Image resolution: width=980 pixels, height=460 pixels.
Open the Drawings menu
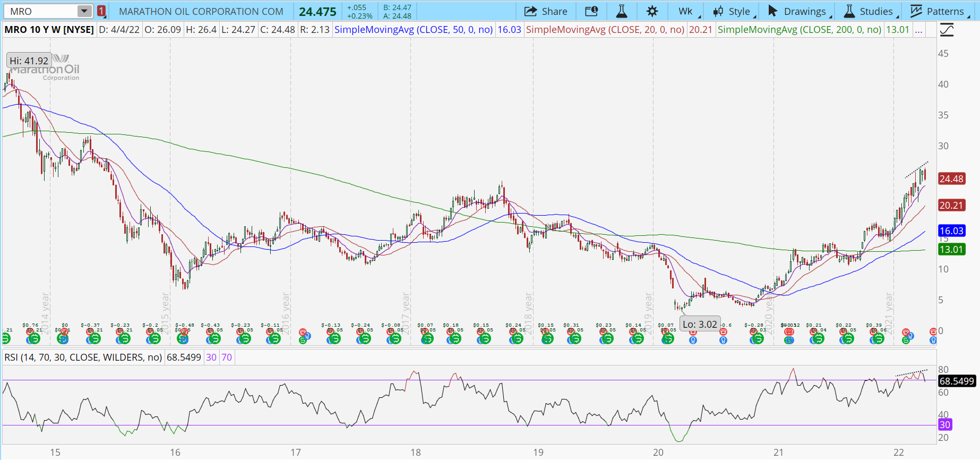(x=797, y=11)
